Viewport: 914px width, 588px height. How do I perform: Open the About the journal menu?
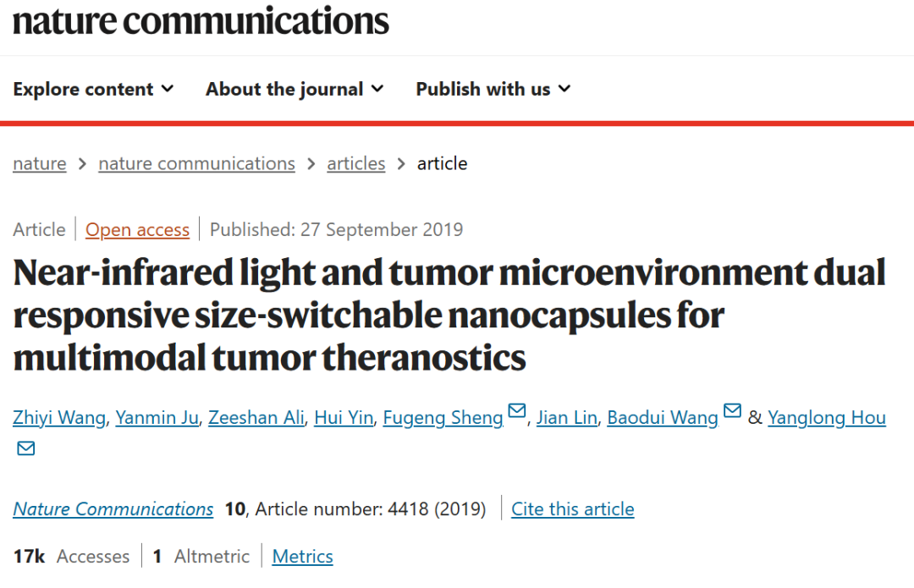pyautogui.click(x=295, y=89)
